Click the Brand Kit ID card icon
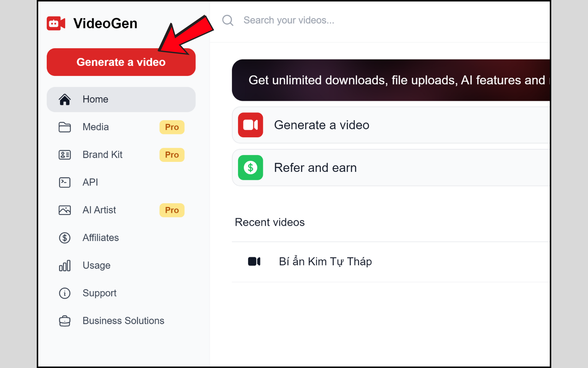This screenshot has width=588, height=368. [x=65, y=155]
